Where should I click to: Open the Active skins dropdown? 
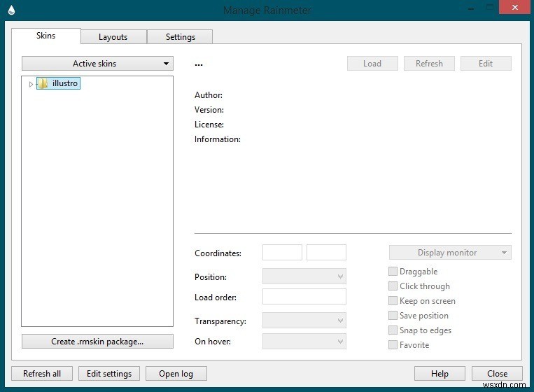(x=97, y=64)
